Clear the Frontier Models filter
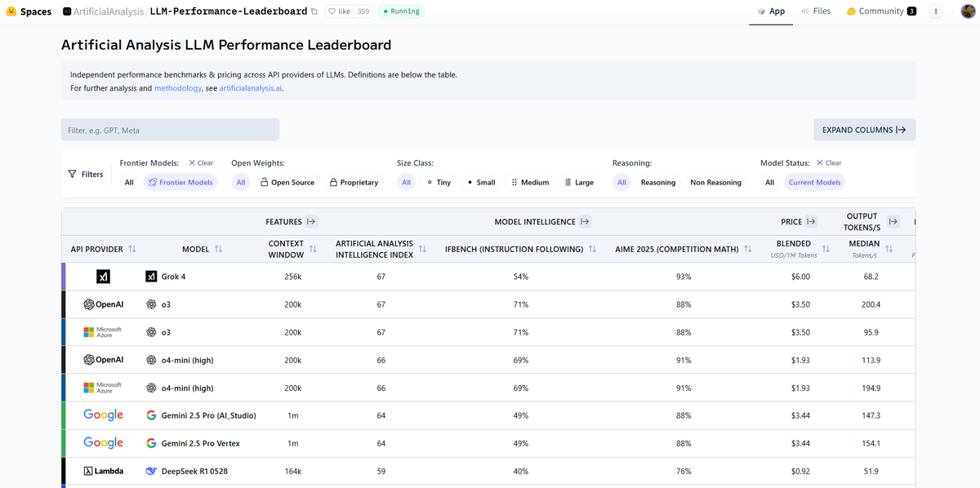 click(x=201, y=163)
